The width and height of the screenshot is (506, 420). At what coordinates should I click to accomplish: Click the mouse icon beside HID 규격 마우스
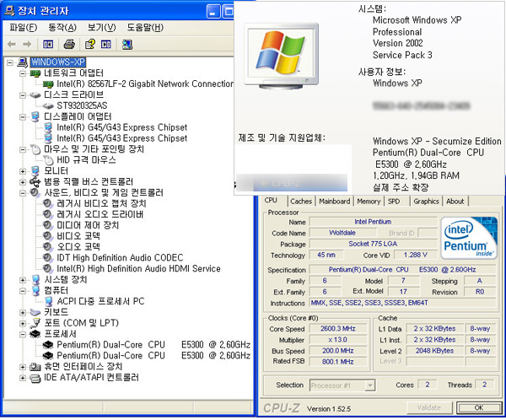pyautogui.click(x=48, y=159)
